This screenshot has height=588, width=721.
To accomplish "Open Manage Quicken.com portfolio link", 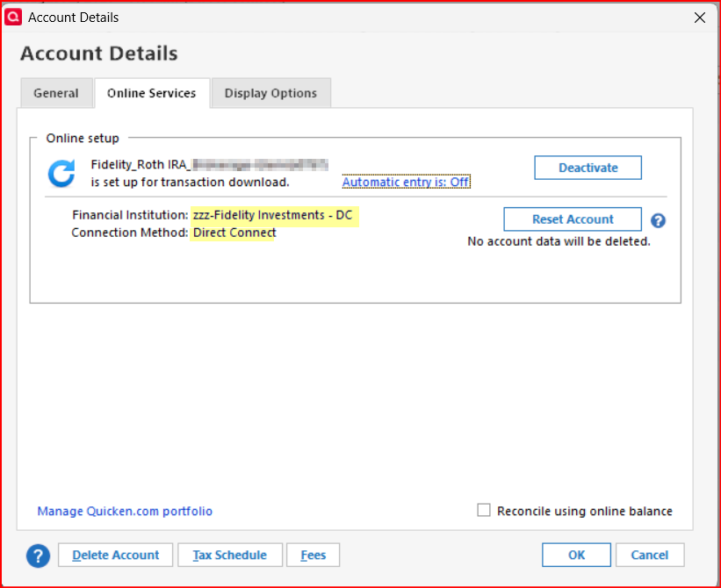I will (x=125, y=511).
